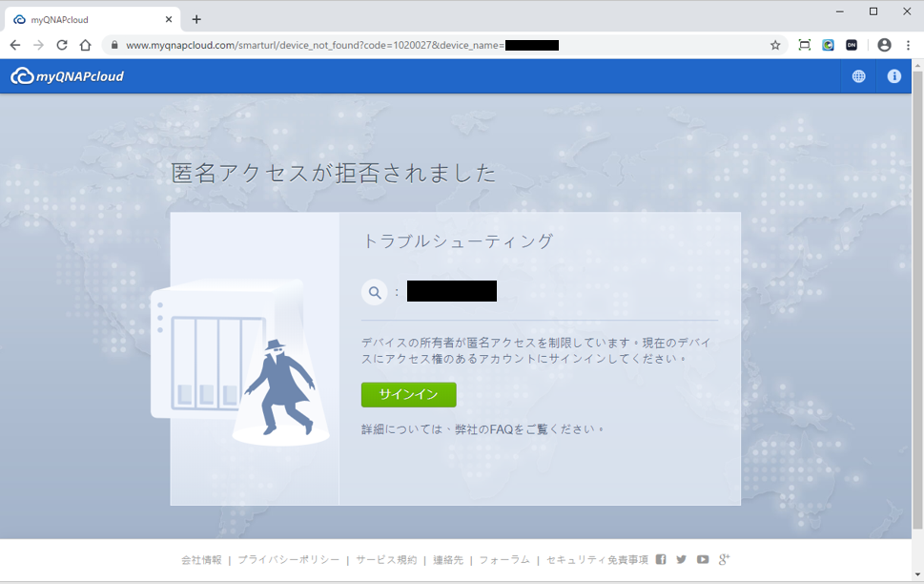Open the Facebook icon in footer
The image size is (924, 584).
coord(661,559)
